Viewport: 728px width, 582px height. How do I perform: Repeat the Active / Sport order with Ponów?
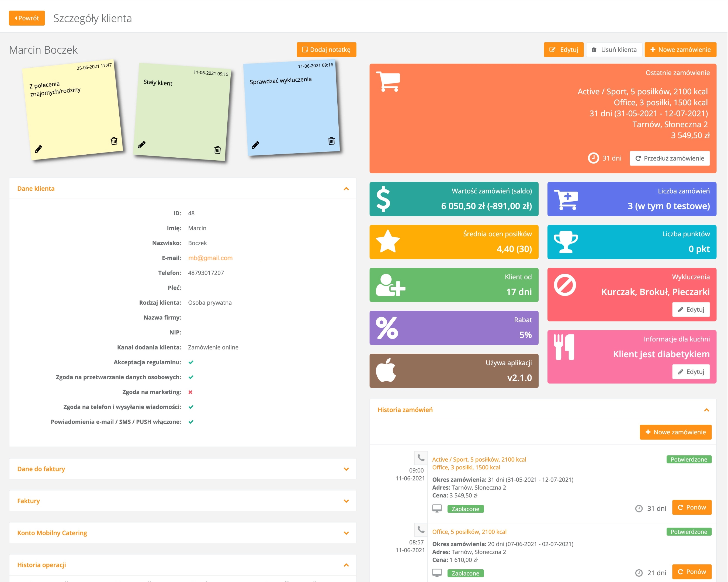click(692, 507)
